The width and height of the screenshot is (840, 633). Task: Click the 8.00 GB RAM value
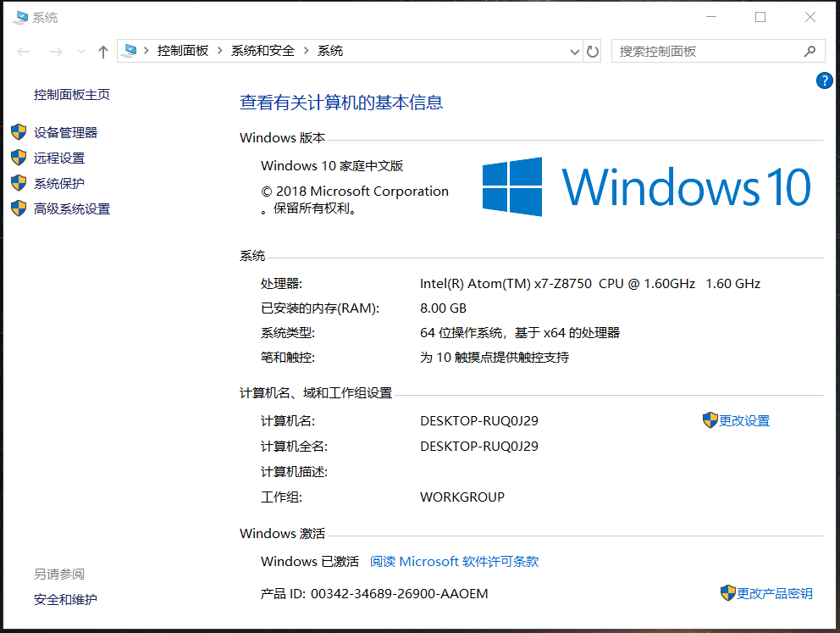point(443,308)
